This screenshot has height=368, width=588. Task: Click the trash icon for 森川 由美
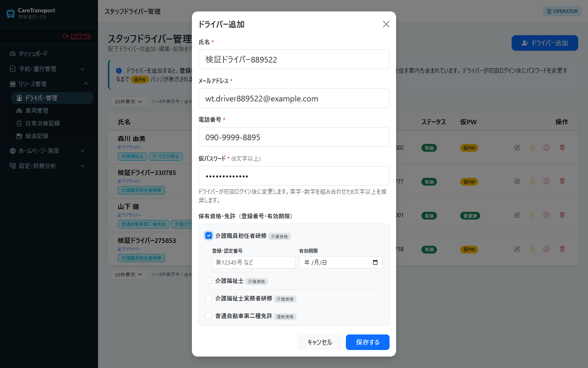pyautogui.click(x=562, y=148)
